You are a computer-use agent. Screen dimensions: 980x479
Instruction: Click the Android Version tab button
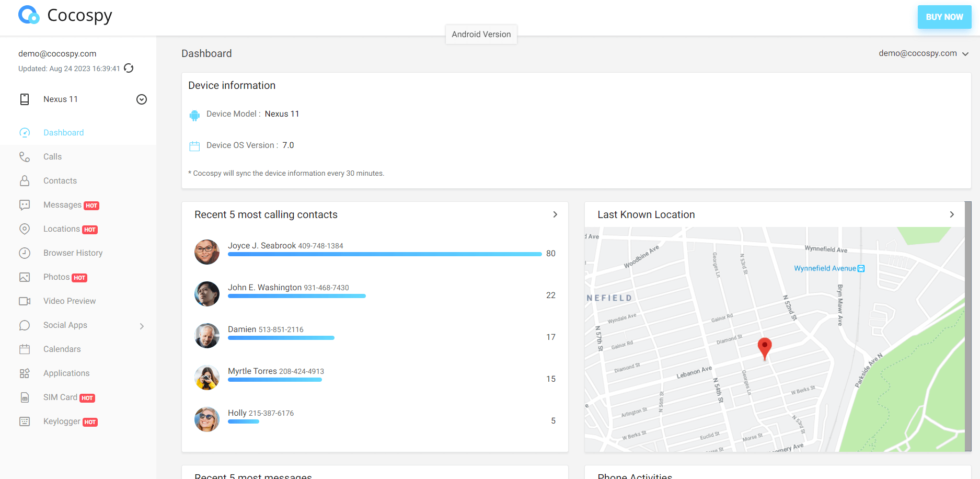(481, 35)
